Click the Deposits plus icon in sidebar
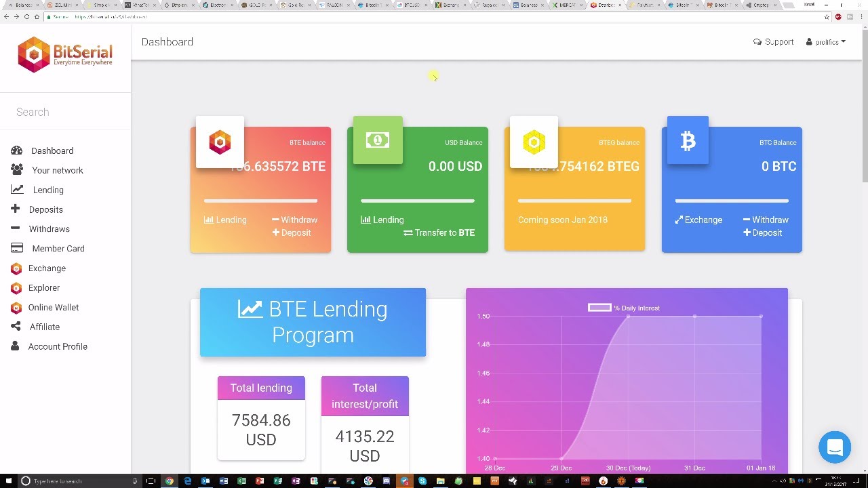Image resolution: width=868 pixels, height=488 pixels. click(15, 209)
